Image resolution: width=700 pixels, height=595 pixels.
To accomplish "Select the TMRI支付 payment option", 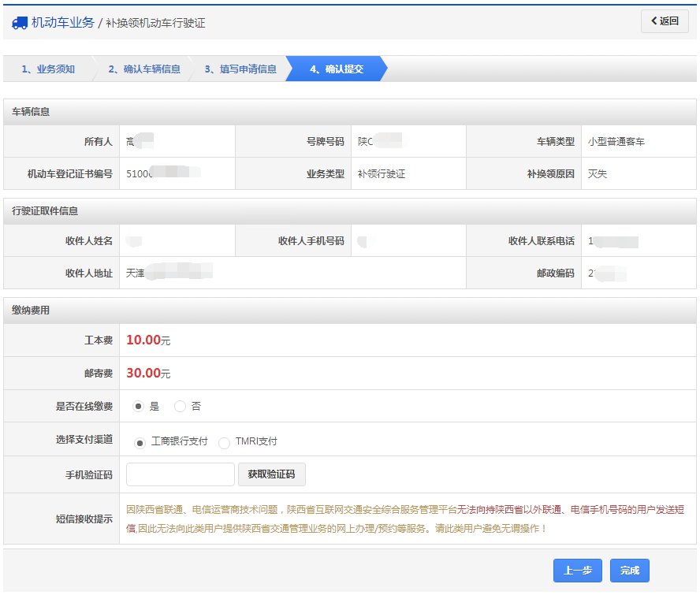I will [x=224, y=442].
